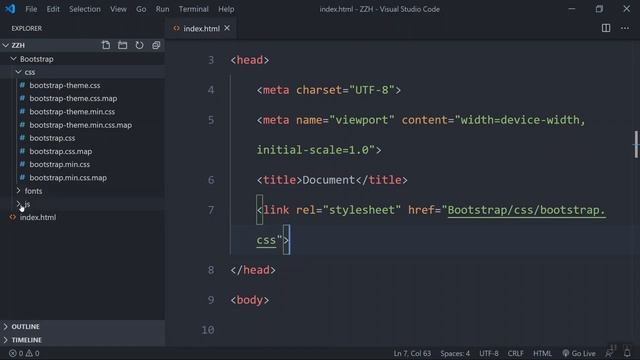The height and width of the screenshot is (360, 640).
Task: Open the Run menu
Action: 162,9
